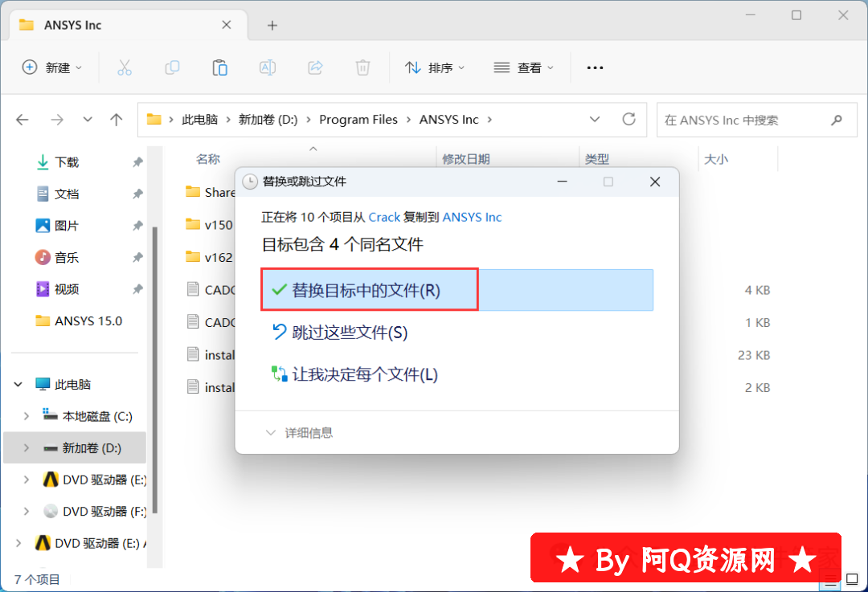This screenshot has width=868, height=592.
Task: Expand the Local Disk (C:) tree node
Action: [x=27, y=416]
